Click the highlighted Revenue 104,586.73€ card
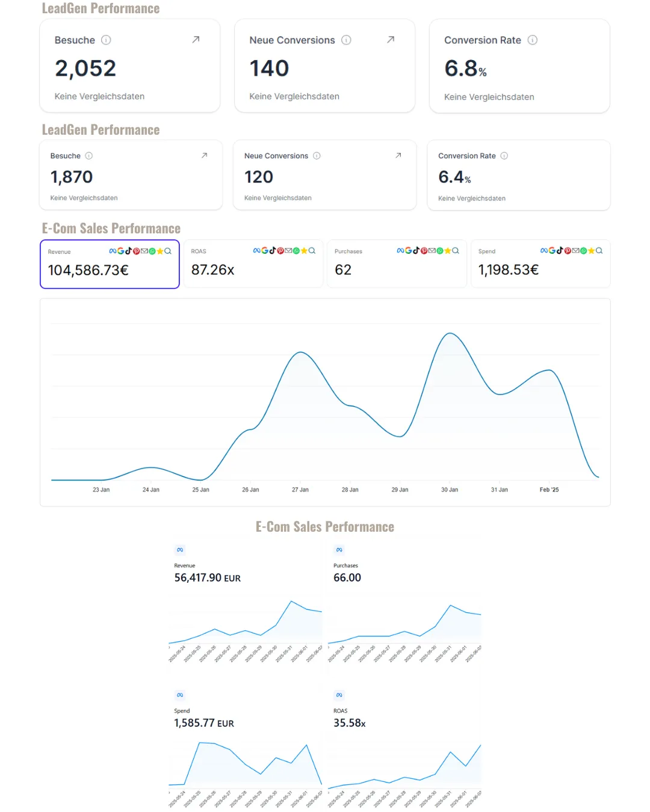The height and width of the screenshot is (812, 650). pos(109,264)
